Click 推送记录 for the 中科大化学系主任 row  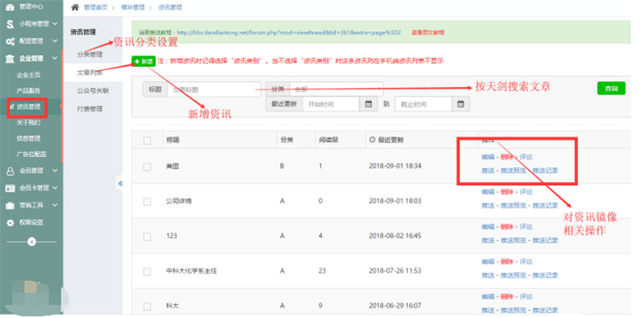545,275
